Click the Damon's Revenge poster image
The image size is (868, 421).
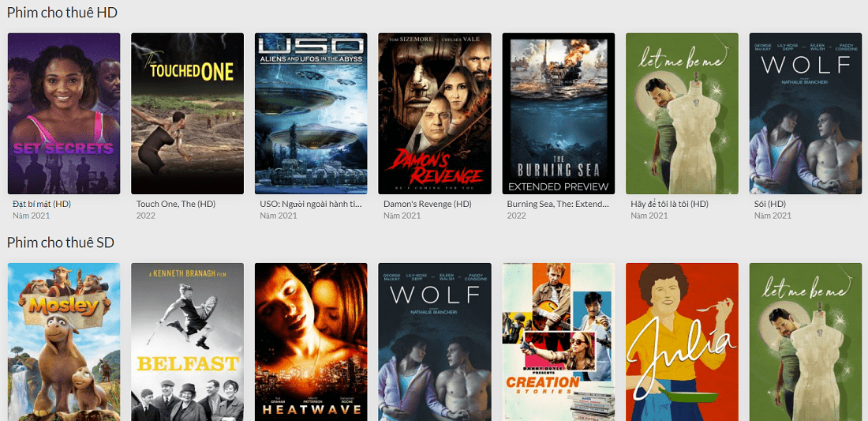pyautogui.click(x=435, y=114)
